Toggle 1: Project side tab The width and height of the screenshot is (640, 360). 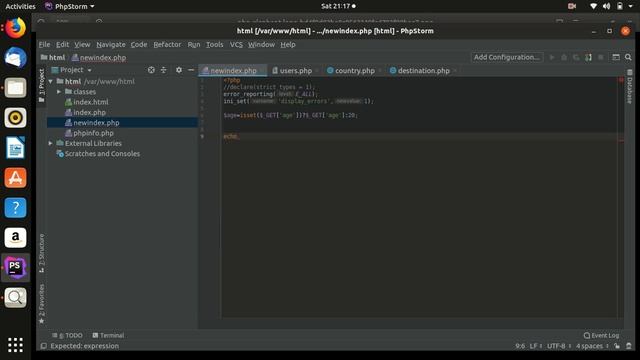coord(42,85)
